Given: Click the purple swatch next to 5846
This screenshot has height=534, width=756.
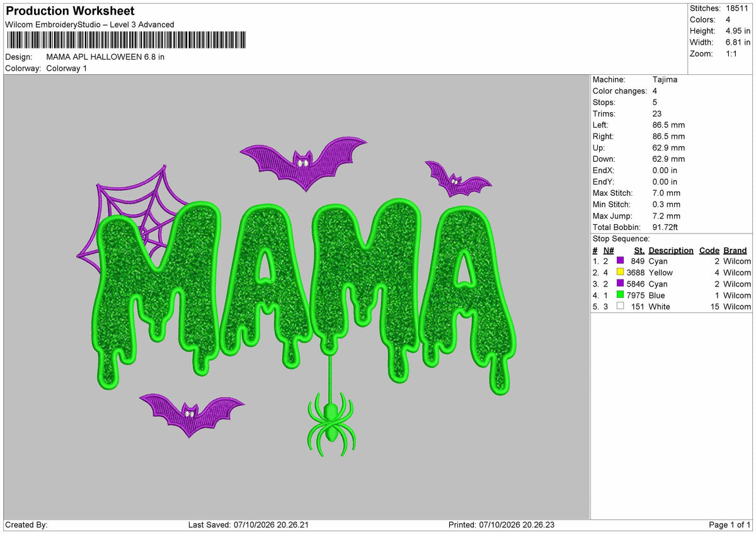Looking at the screenshot, I should pos(621,284).
